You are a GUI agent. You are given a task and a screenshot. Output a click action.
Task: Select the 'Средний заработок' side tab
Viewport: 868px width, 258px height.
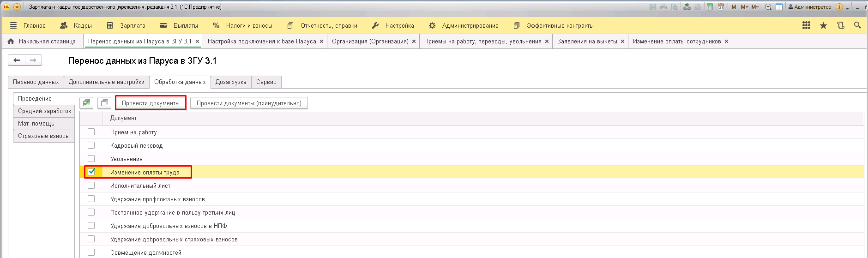click(44, 111)
